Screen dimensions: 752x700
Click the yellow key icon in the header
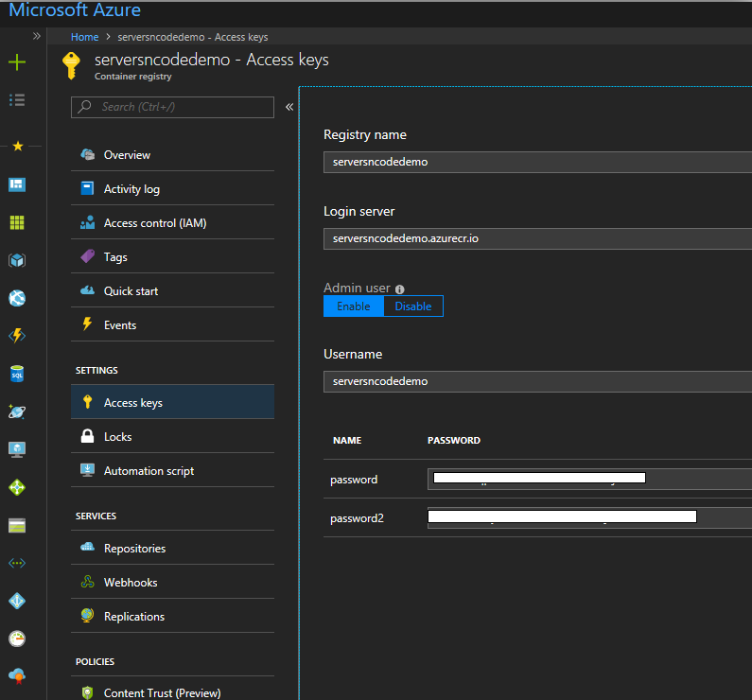pos(72,65)
